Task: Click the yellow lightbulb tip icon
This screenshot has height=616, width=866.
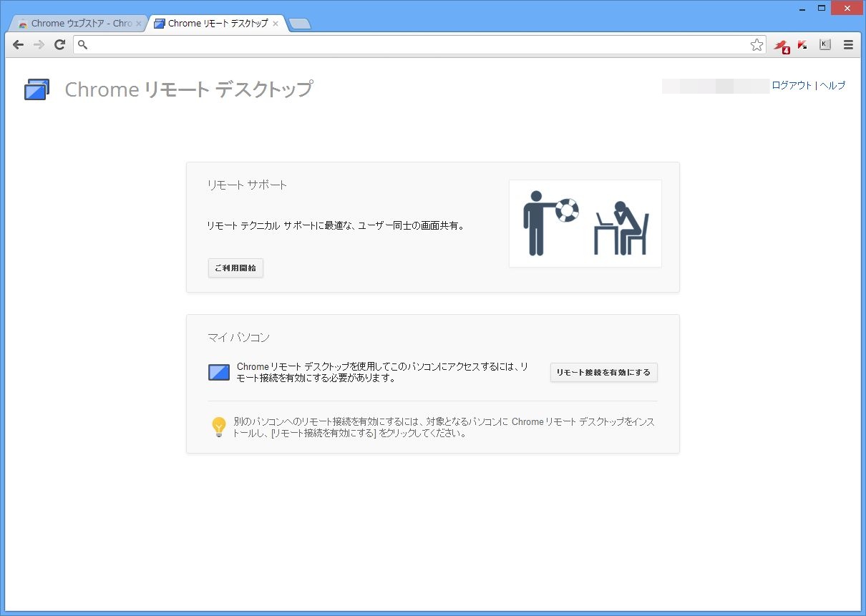Action: tap(219, 427)
